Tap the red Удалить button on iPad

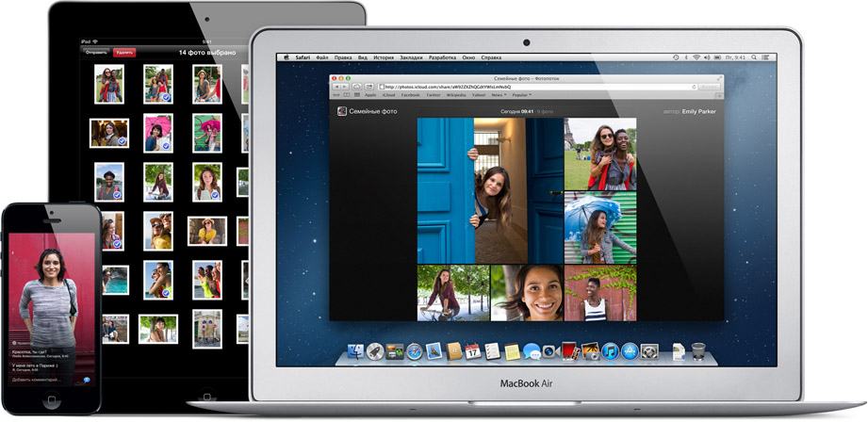click(x=123, y=53)
